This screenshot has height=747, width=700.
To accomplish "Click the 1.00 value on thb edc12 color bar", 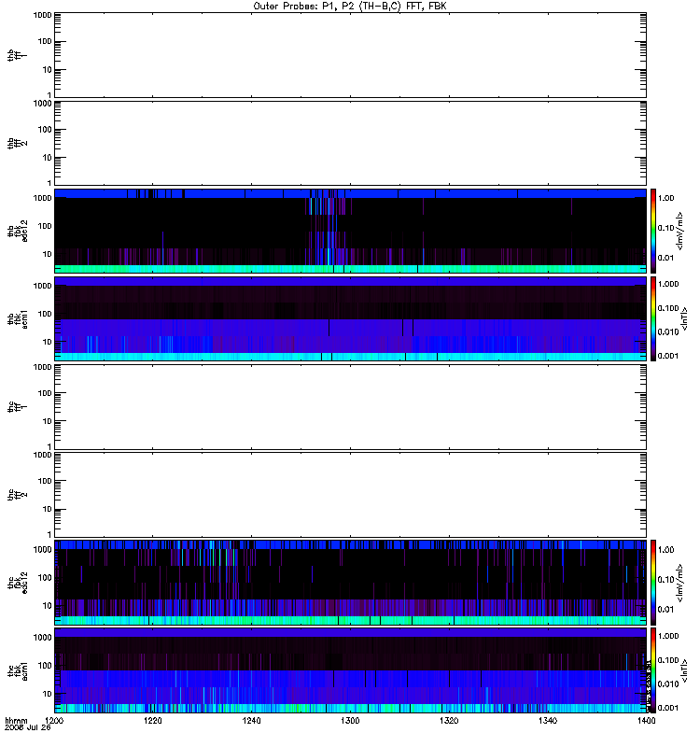I will (x=665, y=198).
